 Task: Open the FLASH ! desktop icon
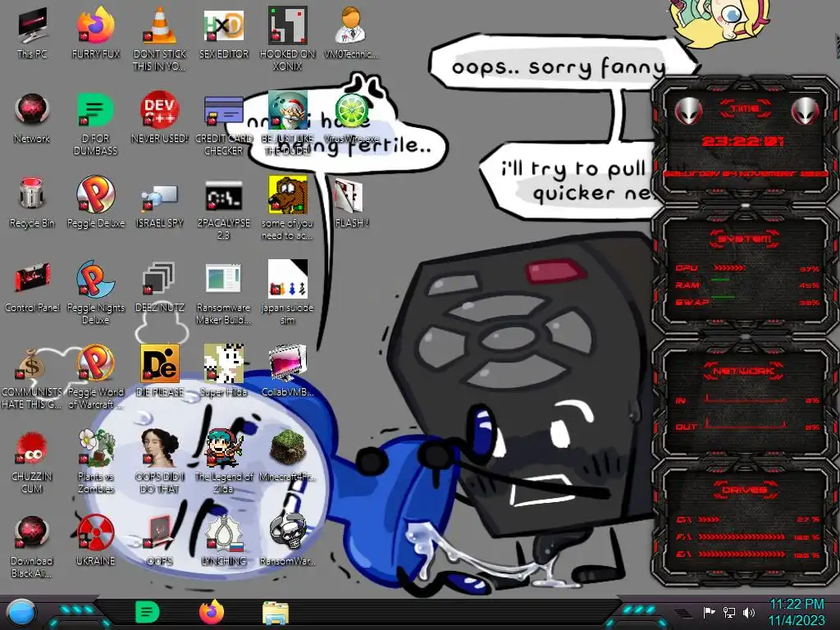[x=351, y=203]
